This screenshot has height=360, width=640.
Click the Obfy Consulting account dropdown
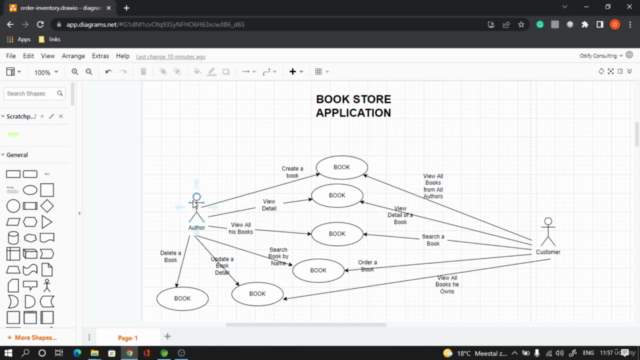[601, 56]
